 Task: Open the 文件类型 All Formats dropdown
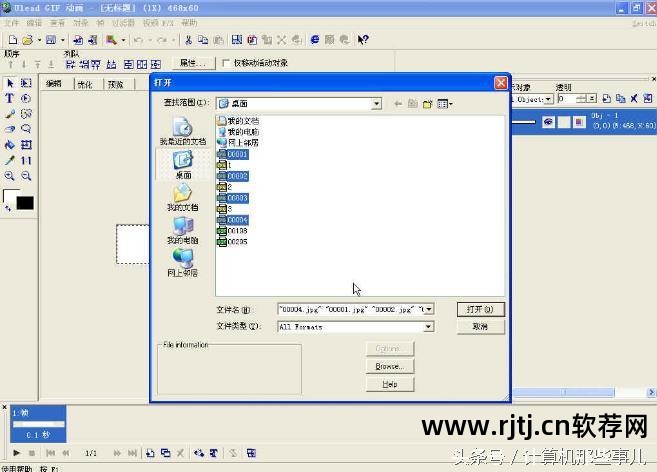(428, 327)
